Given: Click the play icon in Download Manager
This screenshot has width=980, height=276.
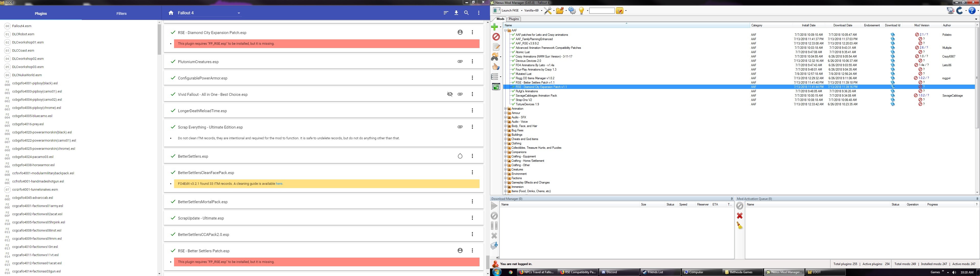Looking at the screenshot, I should 494,206.
